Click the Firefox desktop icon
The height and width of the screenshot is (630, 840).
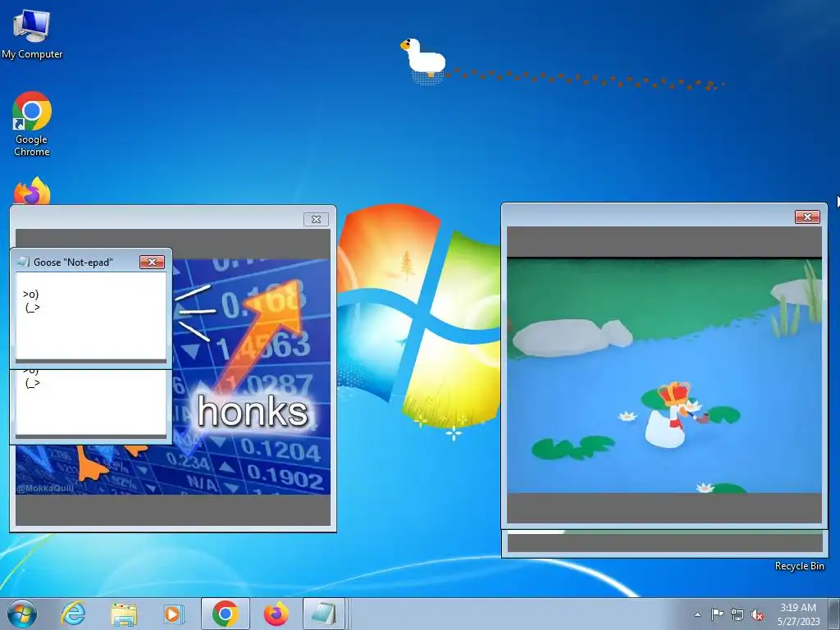pyautogui.click(x=32, y=191)
